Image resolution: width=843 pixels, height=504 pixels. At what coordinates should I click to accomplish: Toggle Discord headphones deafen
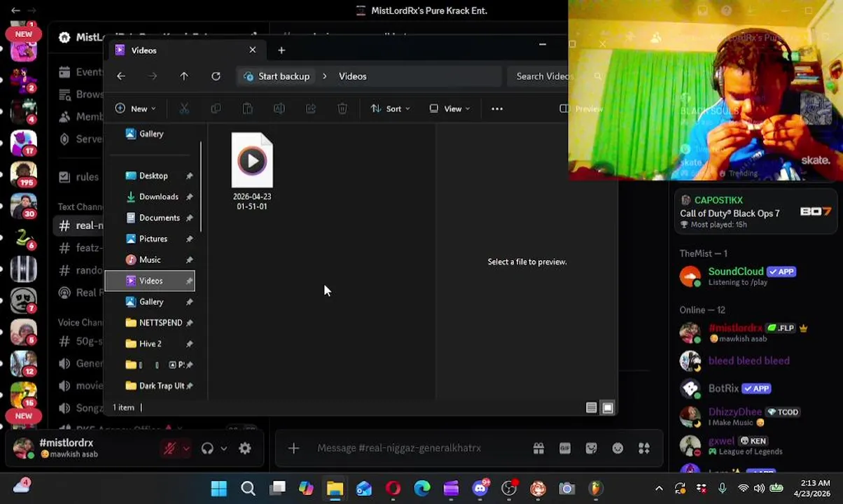tap(207, 448)
